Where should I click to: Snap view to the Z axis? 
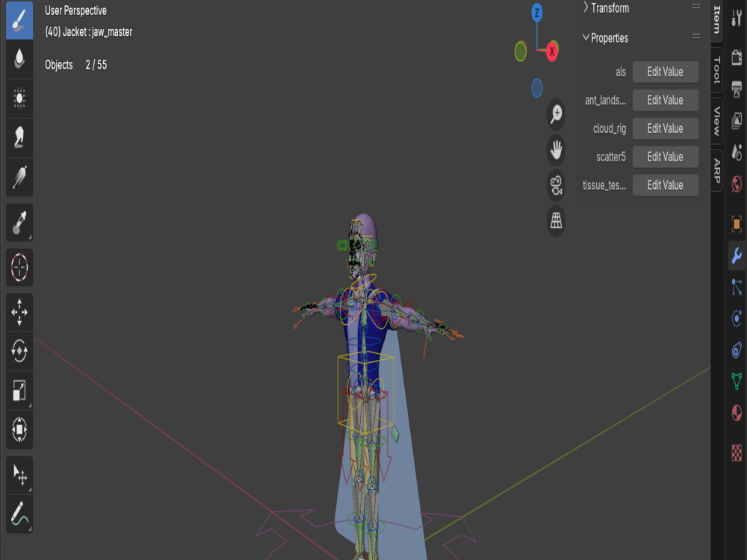point(537,13)
